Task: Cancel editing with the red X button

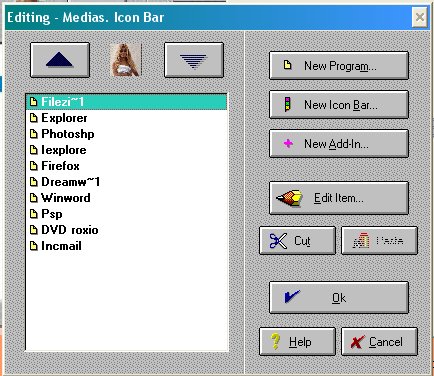Action: (x=379, y=342)
